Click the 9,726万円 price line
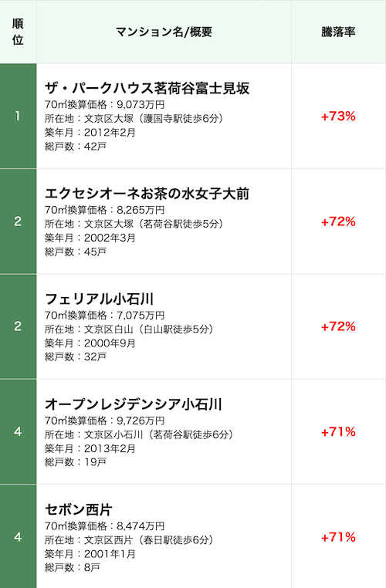 [x=105, y=421]
